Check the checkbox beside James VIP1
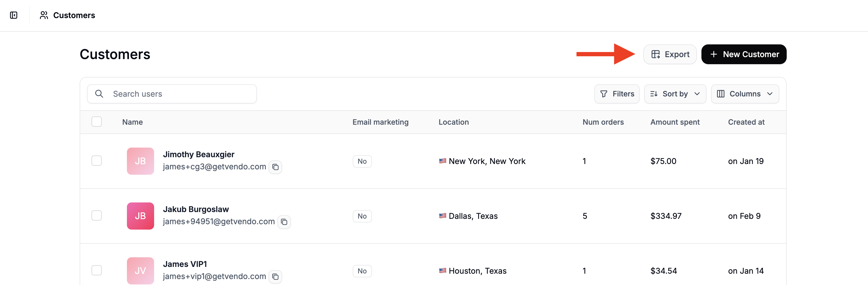This screenshot has width=868, height=285. click(x=96, y=270)
